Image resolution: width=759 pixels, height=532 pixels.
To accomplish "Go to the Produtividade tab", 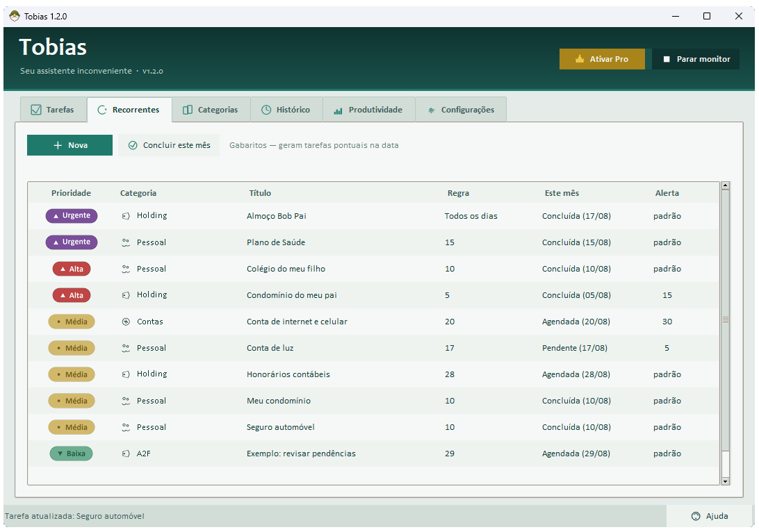I will (x=369, y=110).
